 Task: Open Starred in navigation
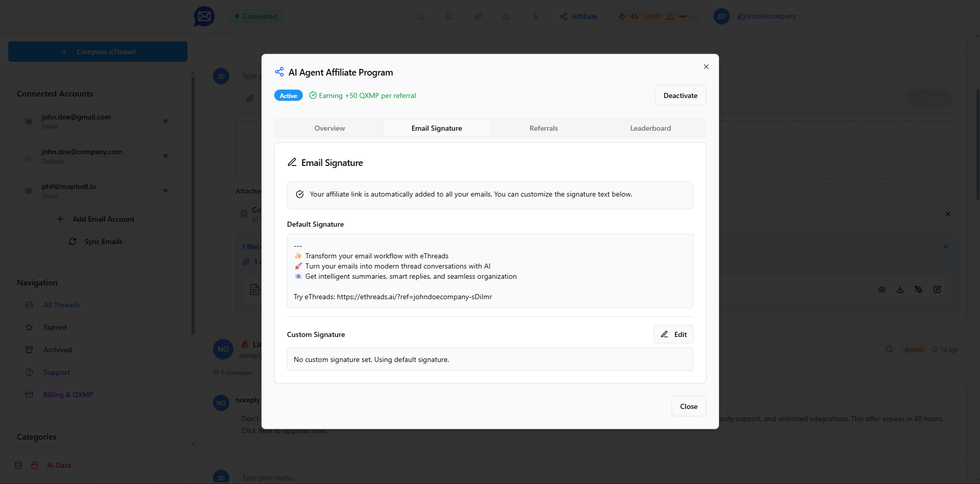[55, 327]
